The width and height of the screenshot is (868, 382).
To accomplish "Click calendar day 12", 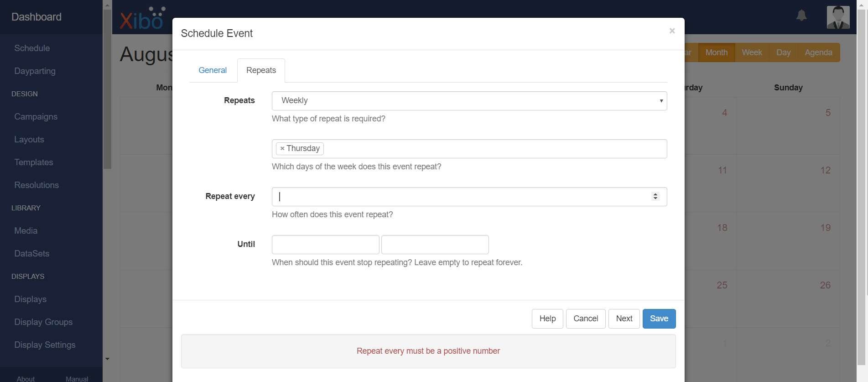I will pyautogui.click(x=826, y=170).
